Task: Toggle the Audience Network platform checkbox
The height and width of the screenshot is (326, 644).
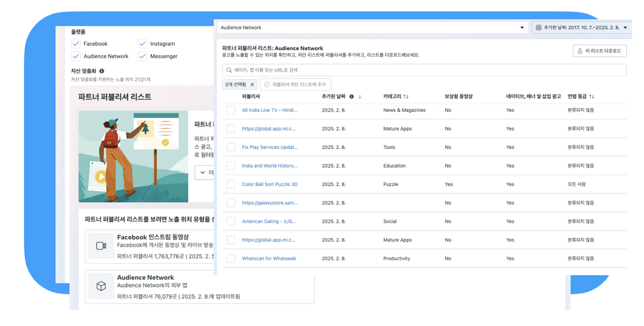Action: (x=75, y=56)
